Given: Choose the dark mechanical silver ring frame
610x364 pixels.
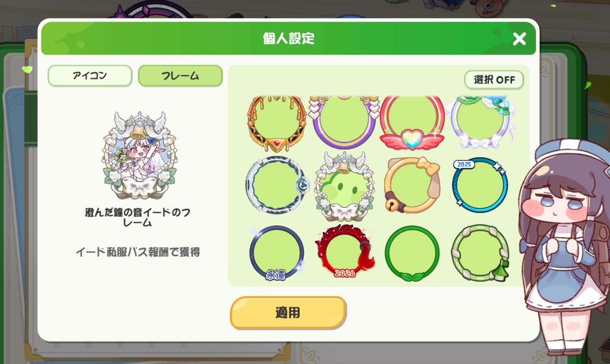Looking at the screenshot, I should click(x=277, y=185).
